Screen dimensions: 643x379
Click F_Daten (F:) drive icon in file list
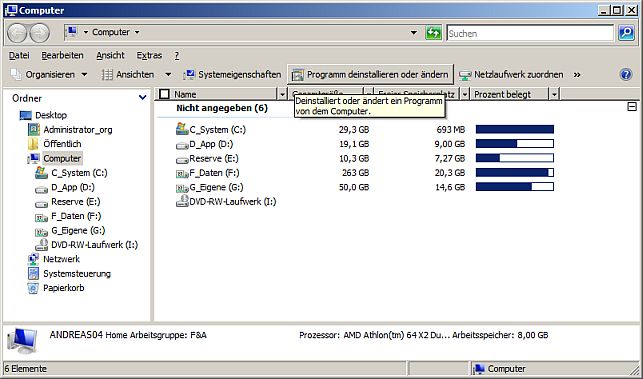click(x=182, y=173)
